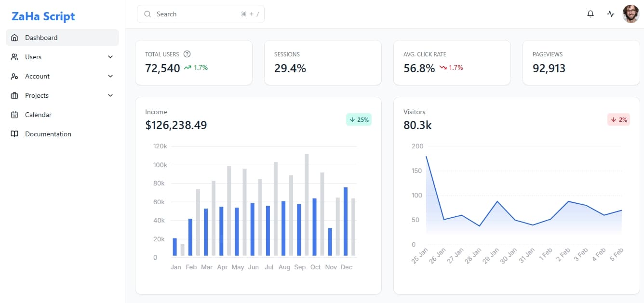This screenshot has height=303, width=644.
Task: Click the notification bell icon
Action: (590, 14)
